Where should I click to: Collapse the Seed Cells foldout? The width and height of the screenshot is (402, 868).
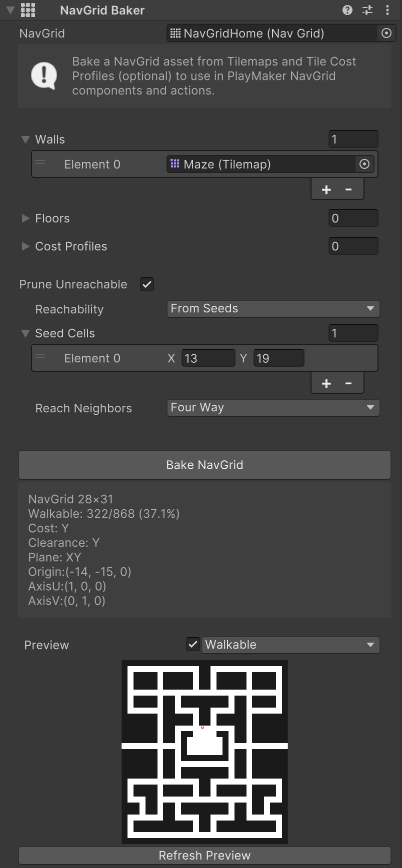click(25, 333)
